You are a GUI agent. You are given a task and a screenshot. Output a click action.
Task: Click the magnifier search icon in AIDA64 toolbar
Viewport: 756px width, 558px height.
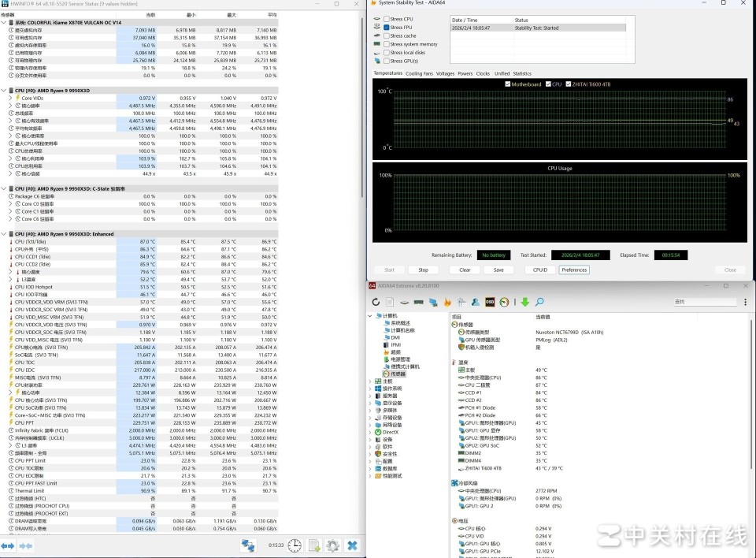(x=539, y=302)
